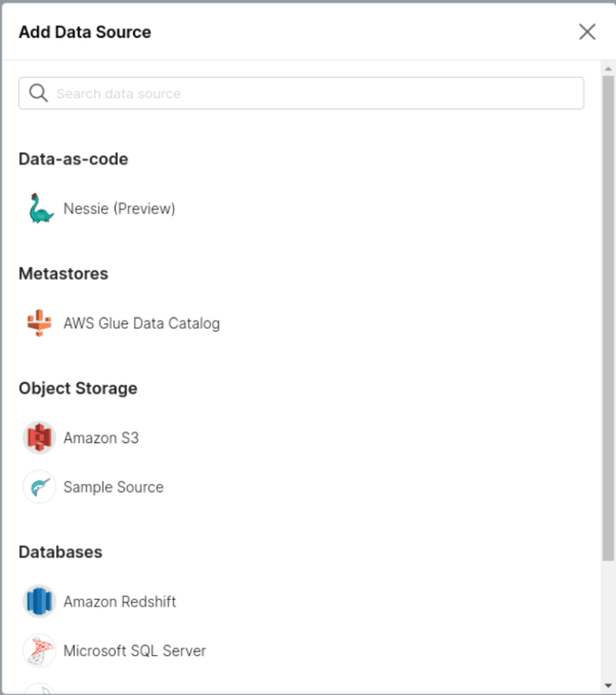The image size is (616, 695).
Task: Click the Databases section heading
Action: (x=61, y=551)
